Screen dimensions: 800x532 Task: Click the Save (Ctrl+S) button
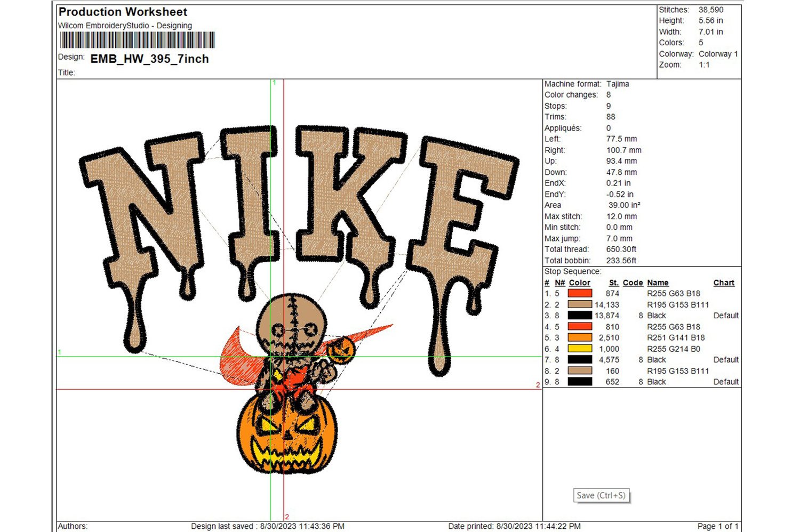[601, 495]
